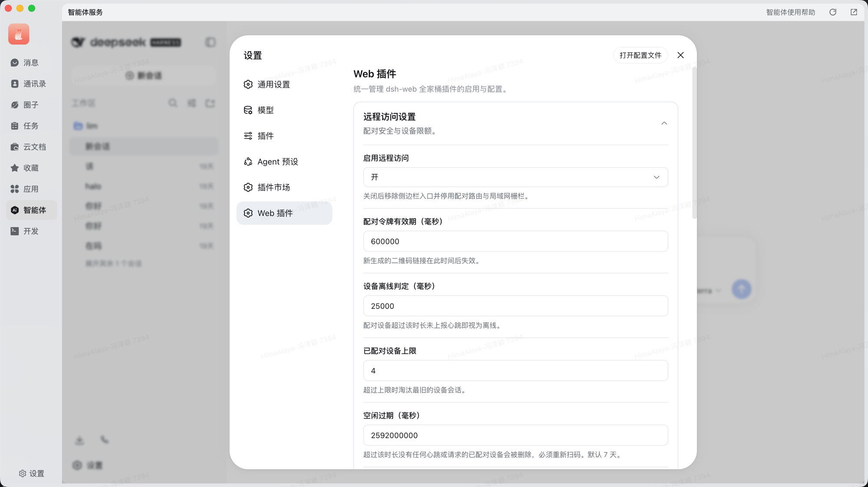Select 智能体 in the sidebar
Image resolution: width=868 pixels, height=487 pixels.
click(x=31, y=210)
